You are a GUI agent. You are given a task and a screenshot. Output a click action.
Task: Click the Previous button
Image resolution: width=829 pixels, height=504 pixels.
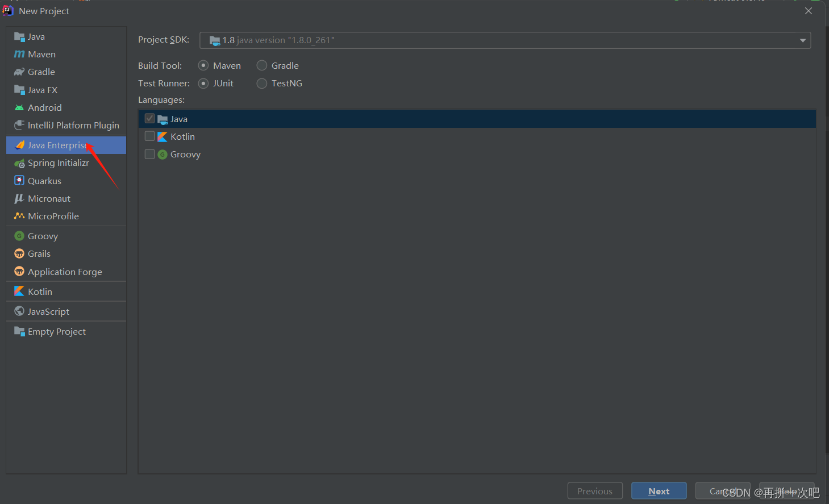[x=595, y=491]
